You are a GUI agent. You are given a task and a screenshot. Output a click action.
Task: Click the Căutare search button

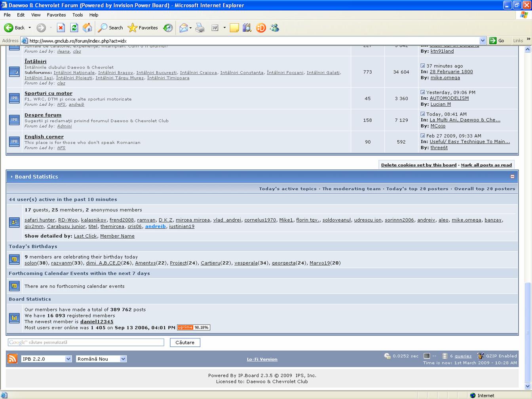tap(185, 342)
